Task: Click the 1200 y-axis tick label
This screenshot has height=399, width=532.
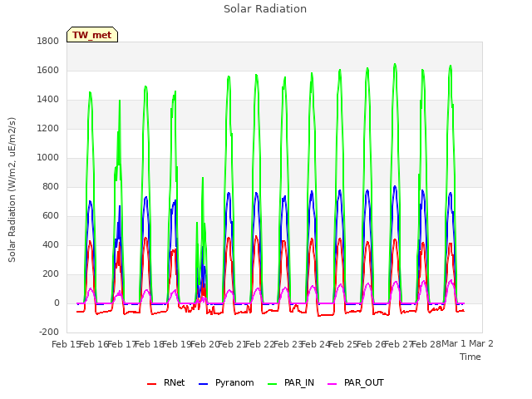Action: (x=48, y=129)
